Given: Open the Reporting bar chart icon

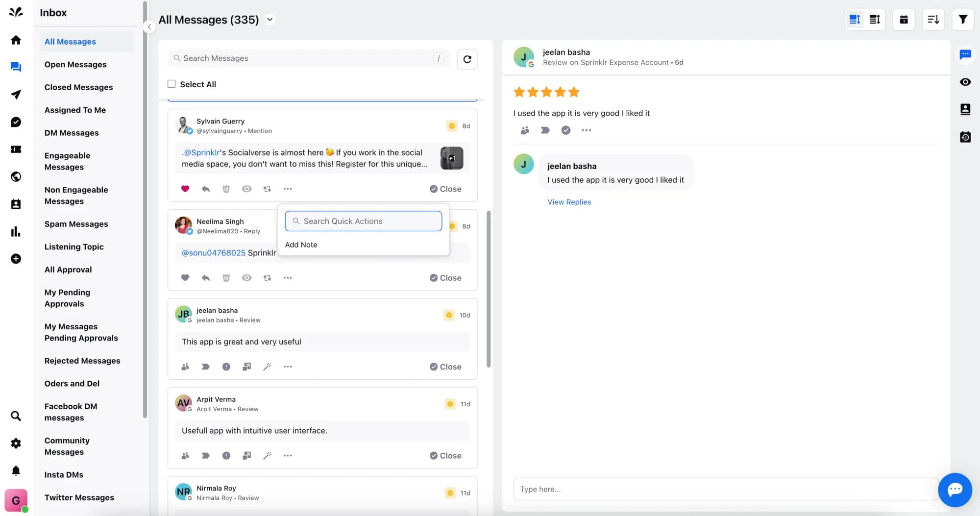Looking at the screenshot, I should click(16, 231).
